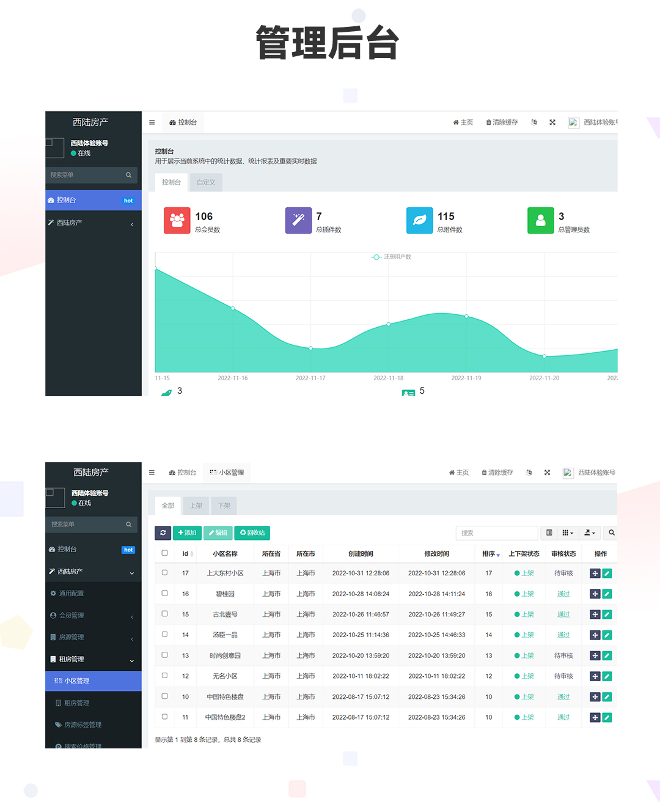
Task: Expand the 会员管理 sidebar menu
Action: [x=93, y=615]
